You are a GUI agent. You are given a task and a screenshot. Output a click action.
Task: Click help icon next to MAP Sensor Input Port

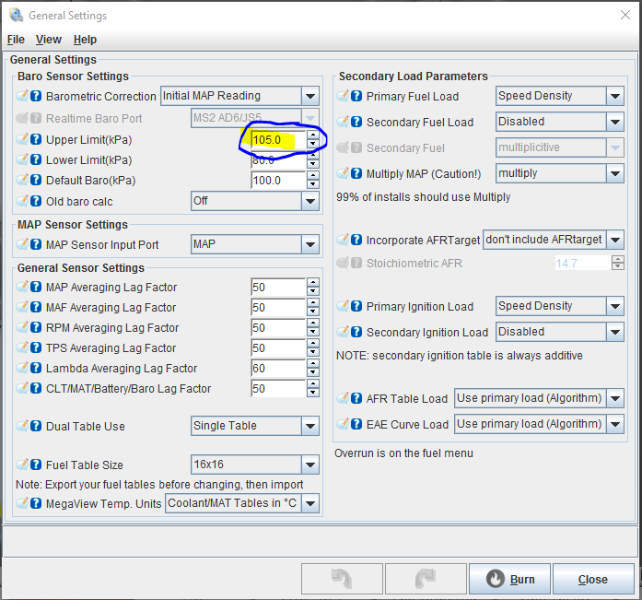coord(36,244)
